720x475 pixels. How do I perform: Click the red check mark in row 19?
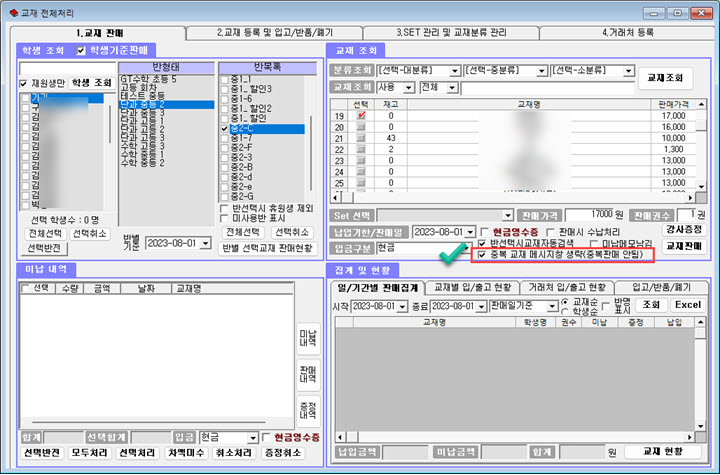[x=361, y=116]
